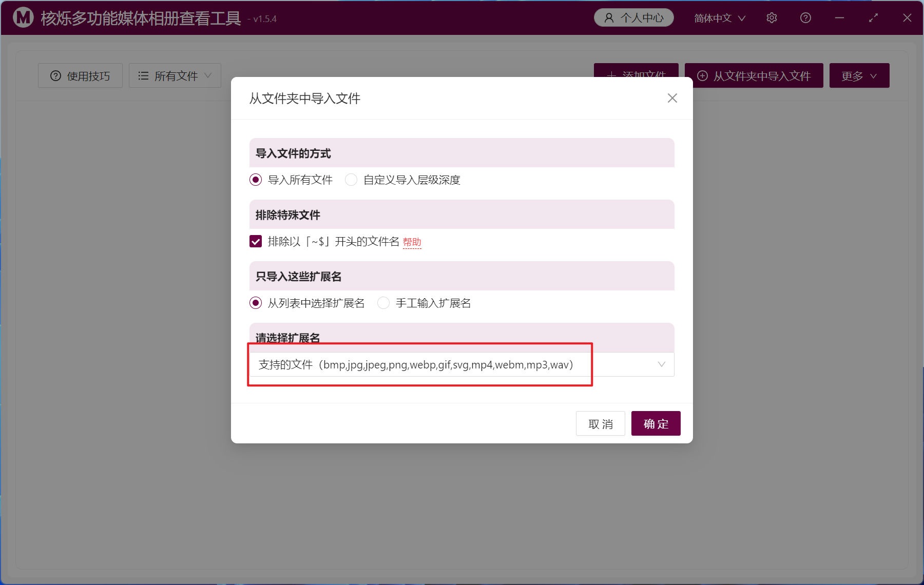
Task: Click the extension dropdown chevron arrow
Action: pos(662,364)
